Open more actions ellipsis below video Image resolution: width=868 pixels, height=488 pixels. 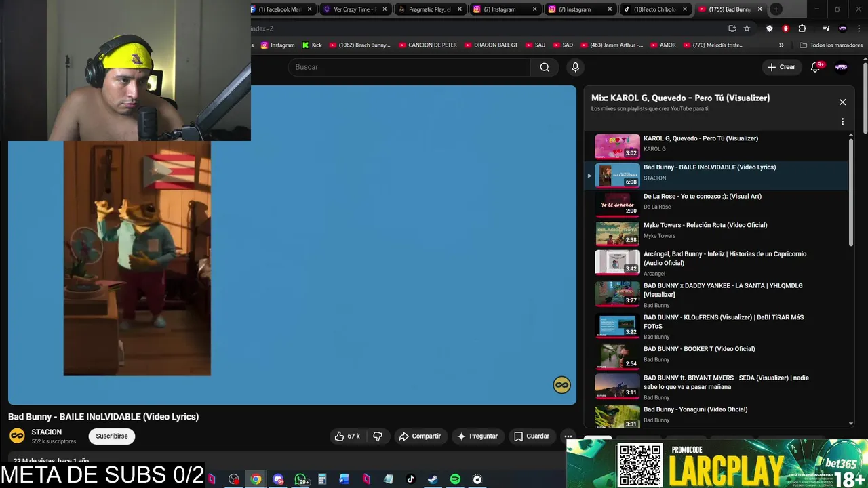tap(568, 436)
